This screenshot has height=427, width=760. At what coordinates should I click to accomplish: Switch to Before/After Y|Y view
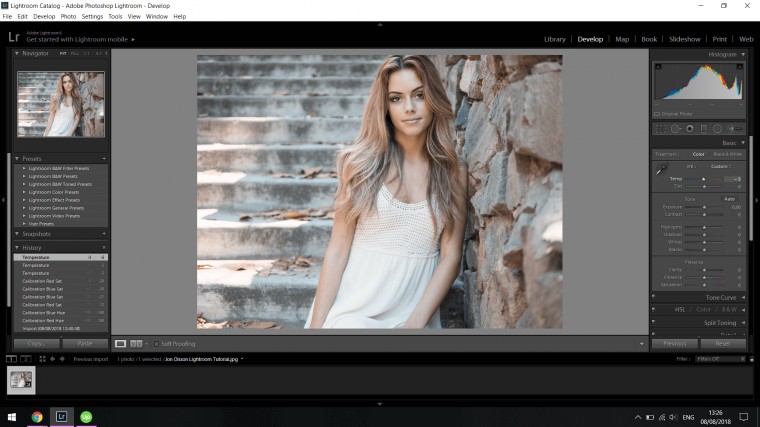click(136, 344)
